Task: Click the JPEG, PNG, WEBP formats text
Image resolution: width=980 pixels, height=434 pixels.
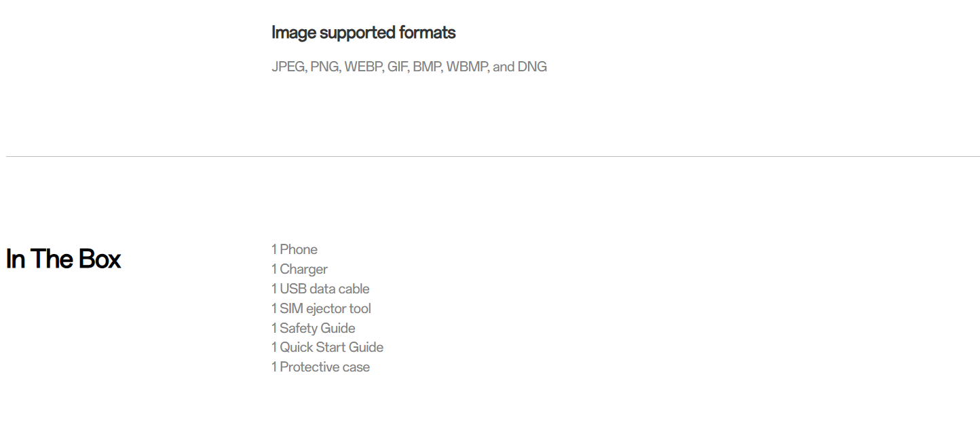Action: coord(409,67)
